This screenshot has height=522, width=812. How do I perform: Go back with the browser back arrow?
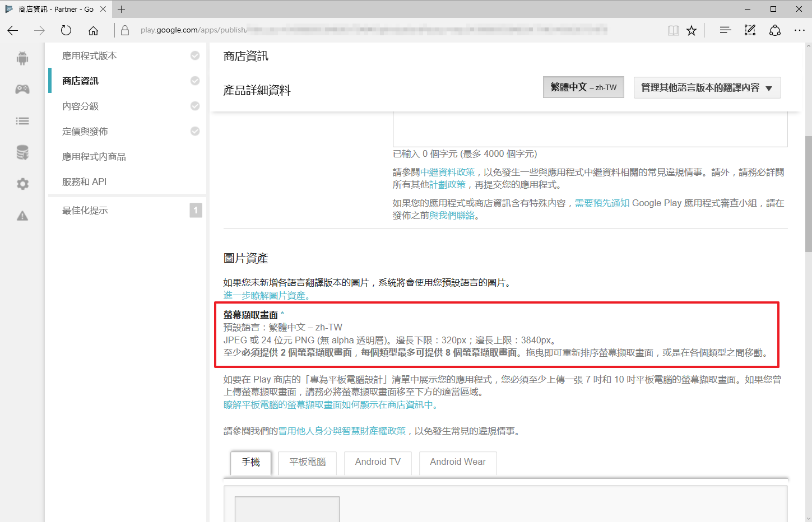pos(13,30)
